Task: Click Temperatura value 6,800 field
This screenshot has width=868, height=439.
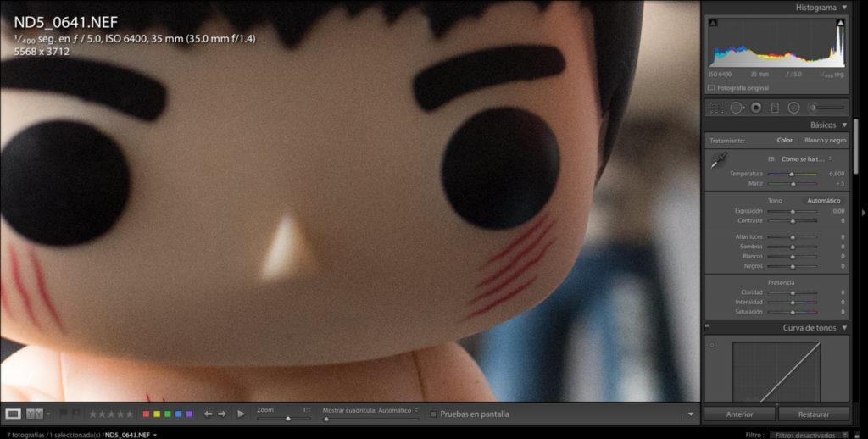Action: (837, 174)
